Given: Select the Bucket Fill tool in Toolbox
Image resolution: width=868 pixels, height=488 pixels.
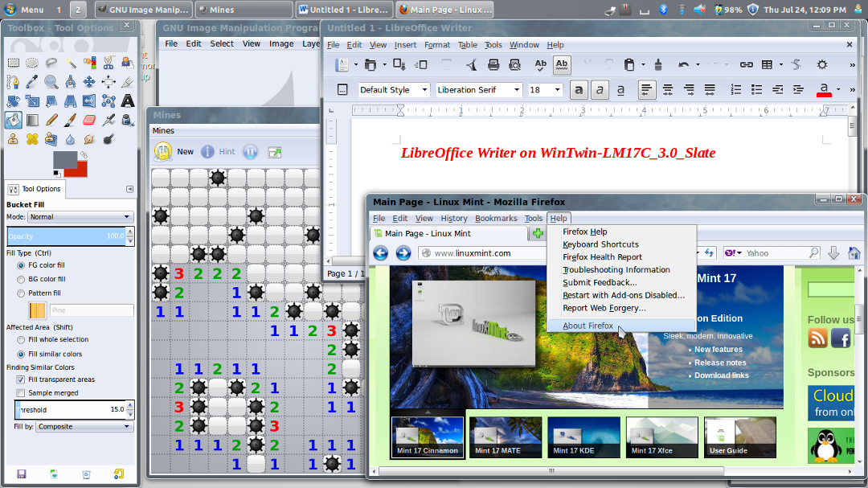Looking at the screenshot, I should click(14, 120).
